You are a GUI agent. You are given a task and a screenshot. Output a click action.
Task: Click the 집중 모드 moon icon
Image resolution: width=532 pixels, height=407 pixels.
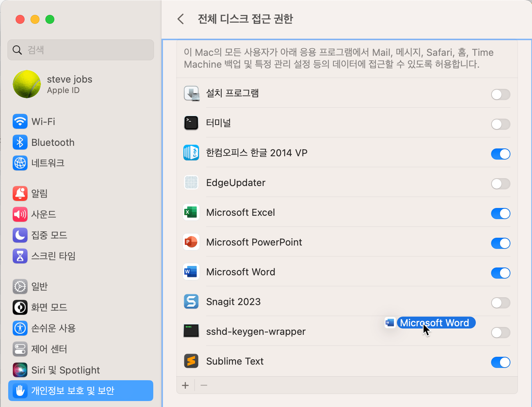coord(20,235)
